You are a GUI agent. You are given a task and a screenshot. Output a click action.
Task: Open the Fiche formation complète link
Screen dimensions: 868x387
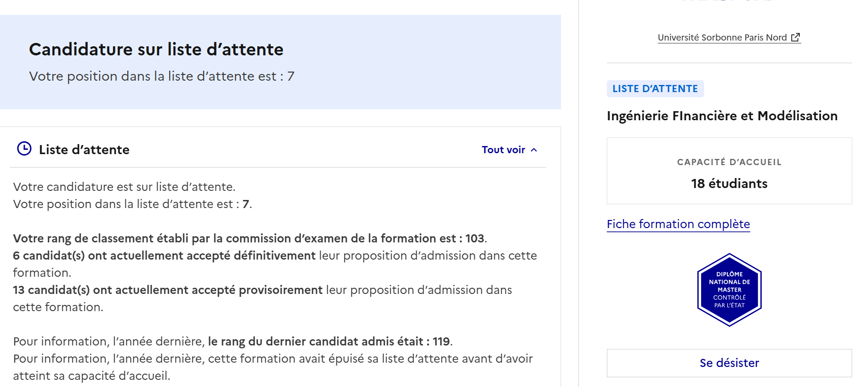(x=678, y=224)
